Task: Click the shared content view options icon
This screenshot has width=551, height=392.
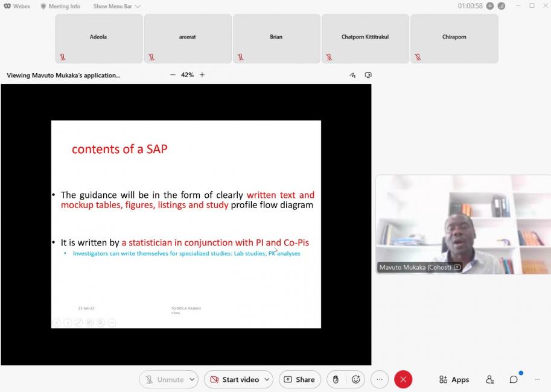Action: pyautogui.click(x=368, y=75)
